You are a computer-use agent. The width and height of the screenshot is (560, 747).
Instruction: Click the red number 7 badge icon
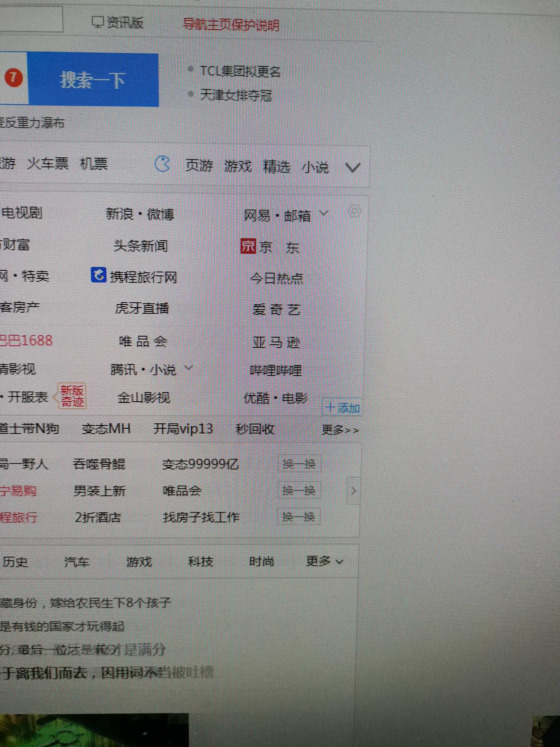pos(14,78)
